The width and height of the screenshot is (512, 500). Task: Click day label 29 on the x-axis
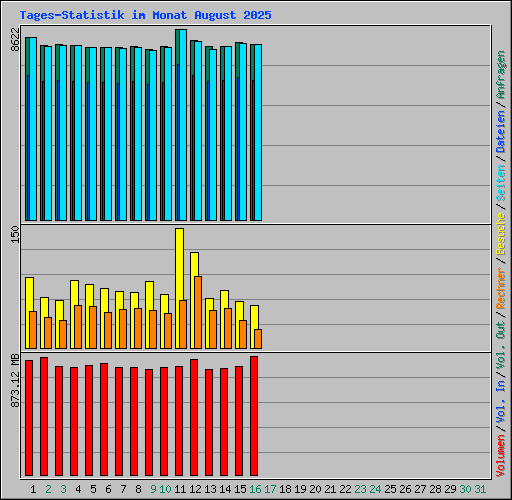point(450,489)
